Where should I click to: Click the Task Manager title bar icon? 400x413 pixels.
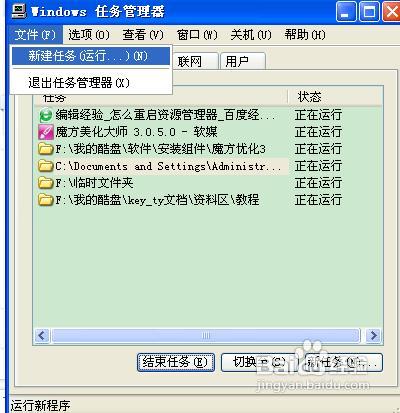tap(19, 12)
